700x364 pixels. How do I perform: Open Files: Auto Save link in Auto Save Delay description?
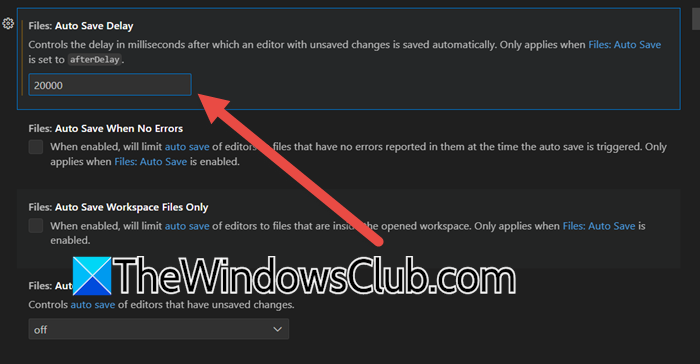point(625,45)
